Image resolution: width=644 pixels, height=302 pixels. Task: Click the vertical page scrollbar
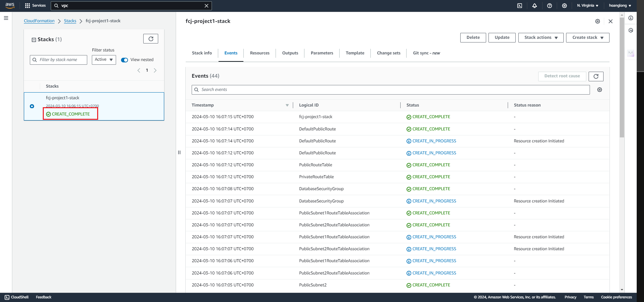click(x=622, y=76)
